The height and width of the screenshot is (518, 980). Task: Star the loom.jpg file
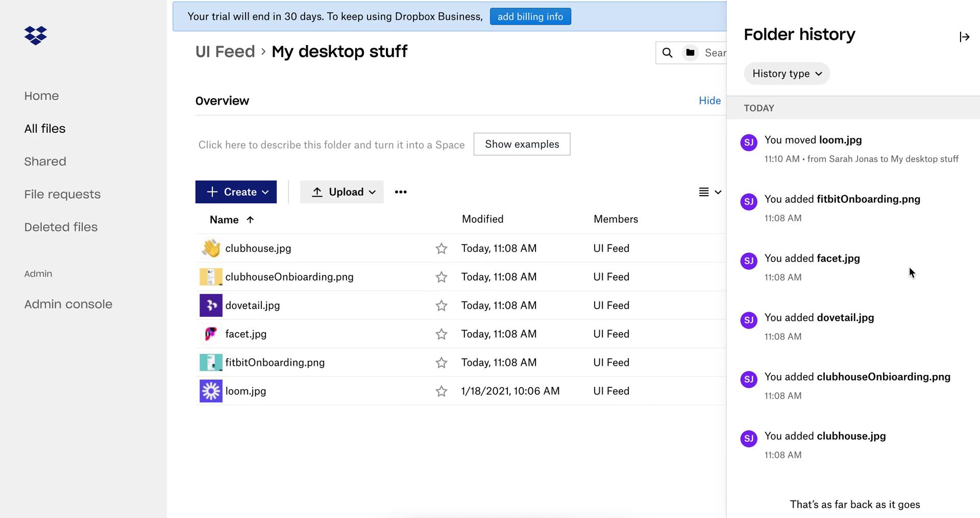442,392
